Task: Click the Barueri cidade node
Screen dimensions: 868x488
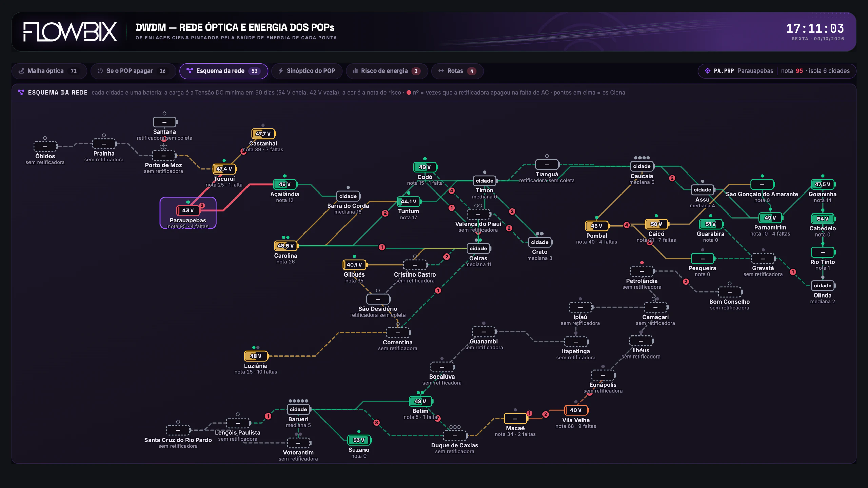Action: (x=298, y=409)
